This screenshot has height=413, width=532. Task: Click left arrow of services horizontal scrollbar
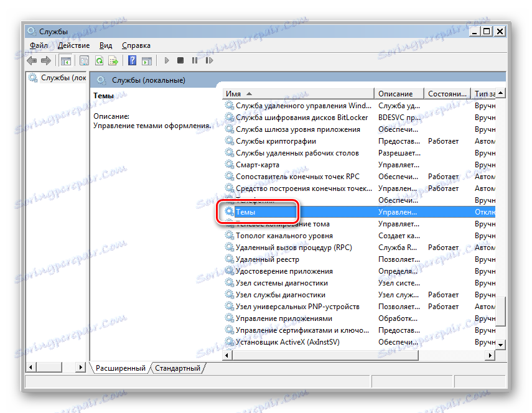[x=227, y=355]
